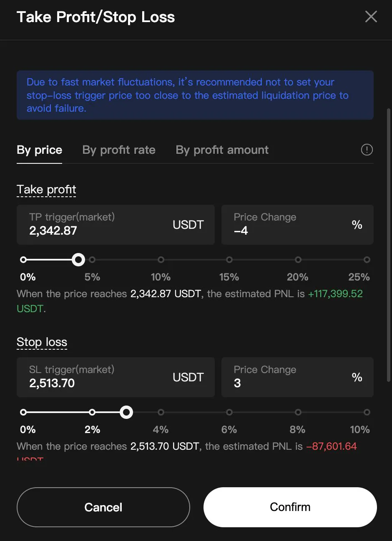Click the info icon beside profit tabs
392x541 pixels.
[x=367, y=150]
